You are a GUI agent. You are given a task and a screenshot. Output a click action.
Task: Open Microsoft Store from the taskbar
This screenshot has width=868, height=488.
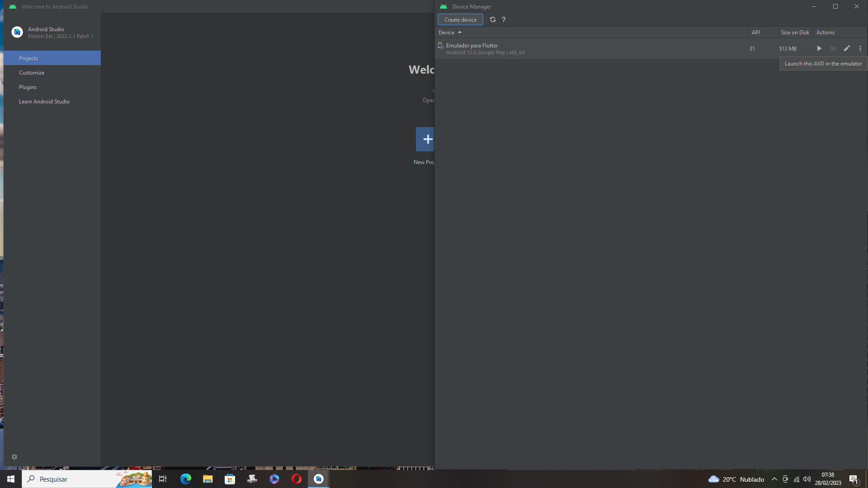[x=230, y=479]
